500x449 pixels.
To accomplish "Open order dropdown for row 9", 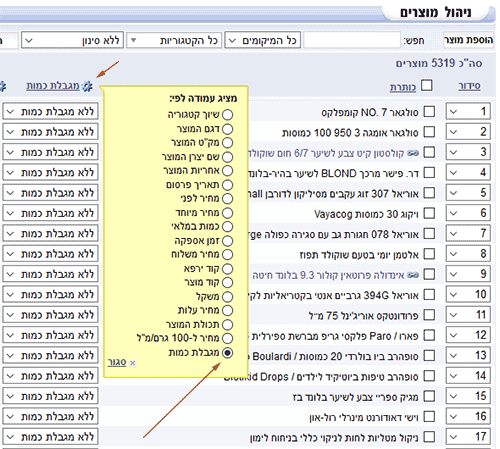I will tap(468, 274).
